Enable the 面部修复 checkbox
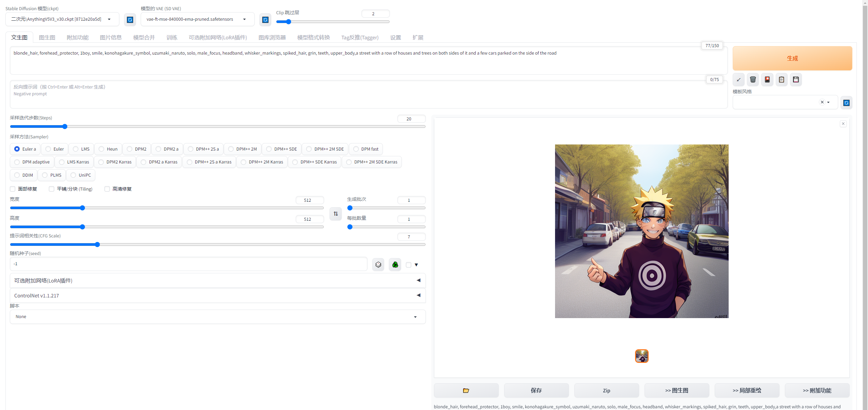Viewport: 868px width, 410px height. 13,189
